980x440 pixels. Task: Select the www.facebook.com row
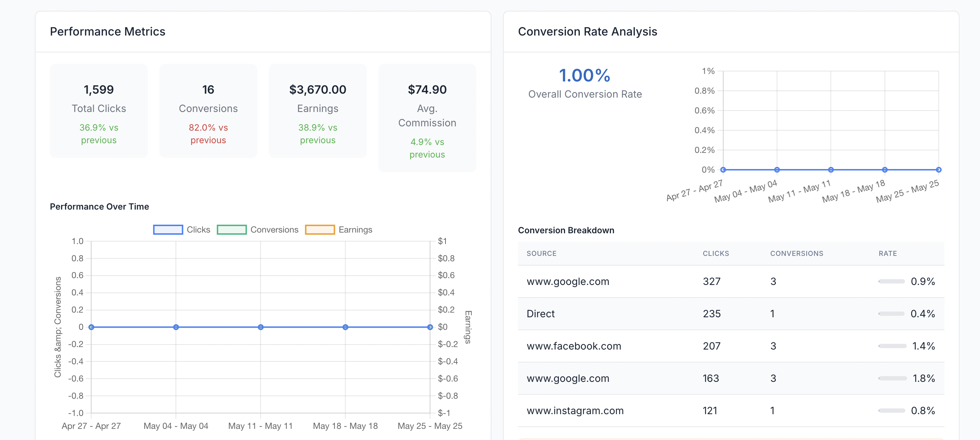coord(573,346)
